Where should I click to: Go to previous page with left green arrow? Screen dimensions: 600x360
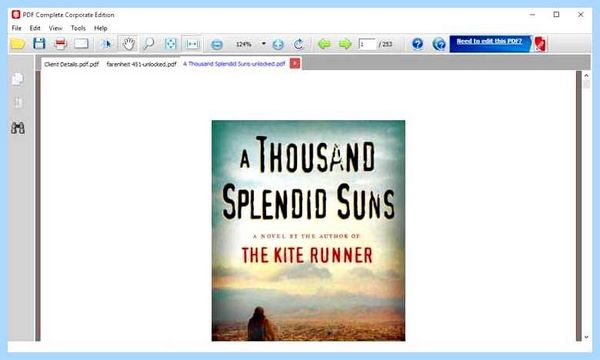pos(324,44)
